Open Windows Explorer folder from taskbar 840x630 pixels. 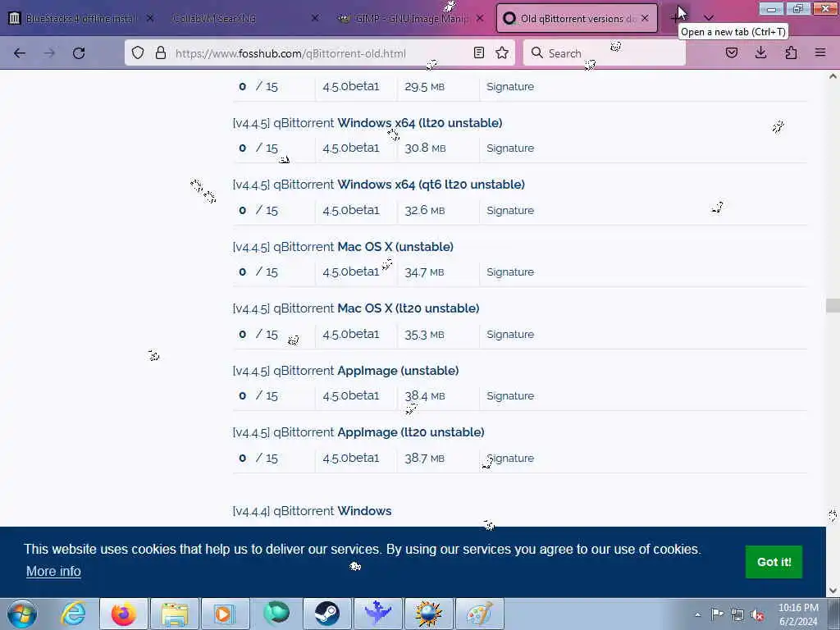[175, 614]
